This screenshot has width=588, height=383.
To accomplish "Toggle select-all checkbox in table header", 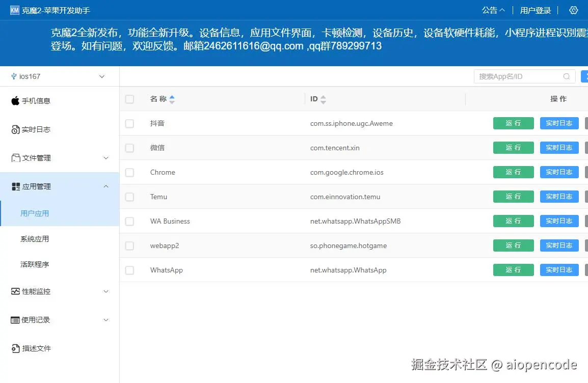I will [129, 99].
